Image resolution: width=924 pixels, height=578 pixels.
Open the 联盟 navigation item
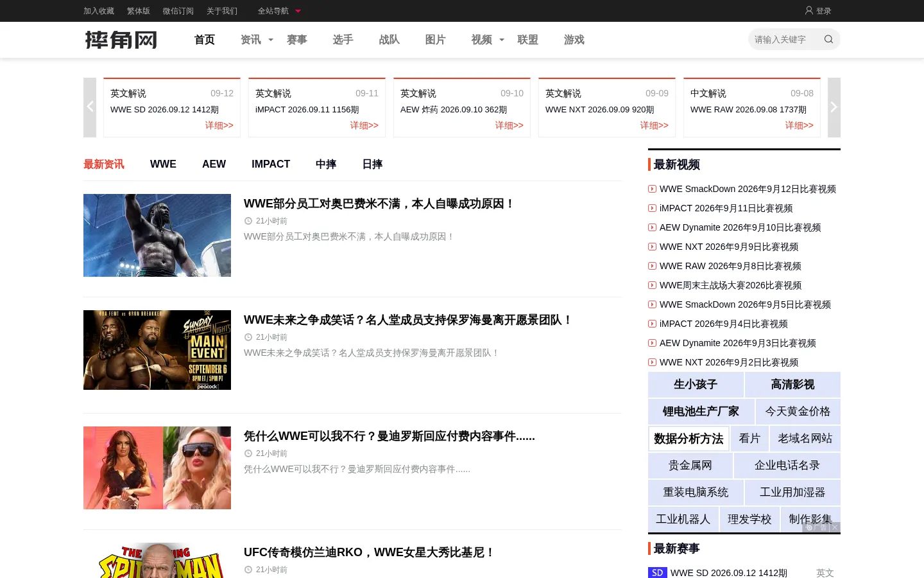tap(528, 40)
